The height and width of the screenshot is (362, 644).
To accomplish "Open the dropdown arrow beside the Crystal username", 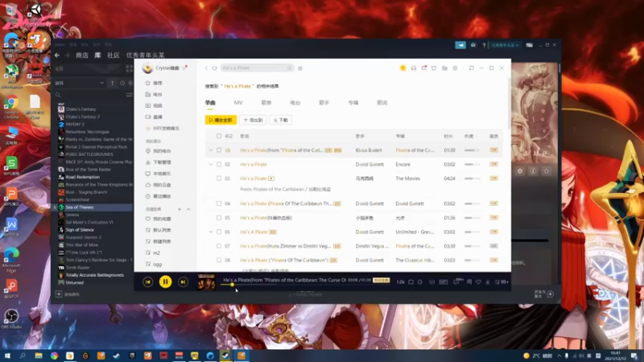I will [x=184, y=68].
